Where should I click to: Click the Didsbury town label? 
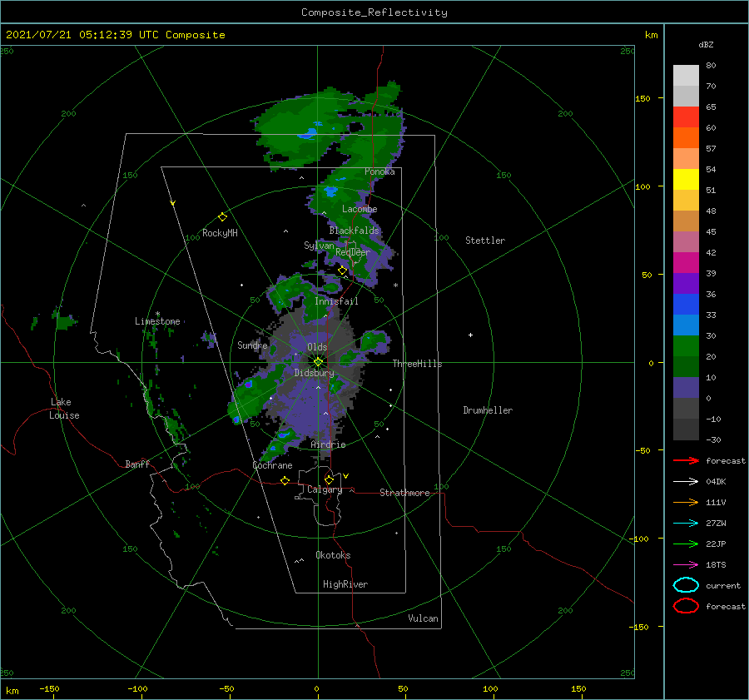[314, 373]
